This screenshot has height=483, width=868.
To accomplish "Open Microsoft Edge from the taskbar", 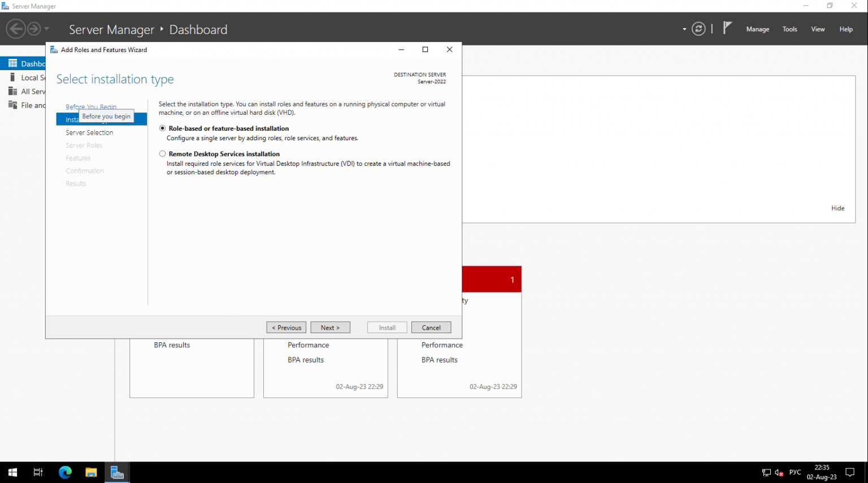I will pyautogui.click(x=65, y=472).
